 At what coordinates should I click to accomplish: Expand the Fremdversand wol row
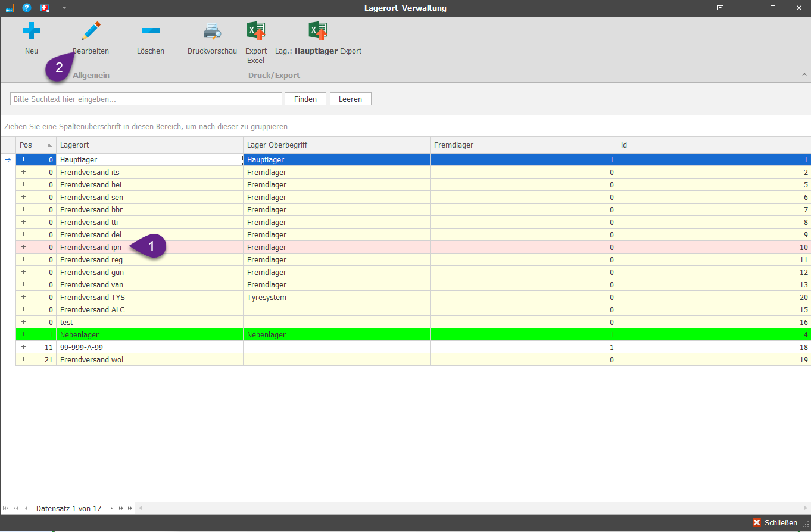pyautogui.click(x=24, y=359)
